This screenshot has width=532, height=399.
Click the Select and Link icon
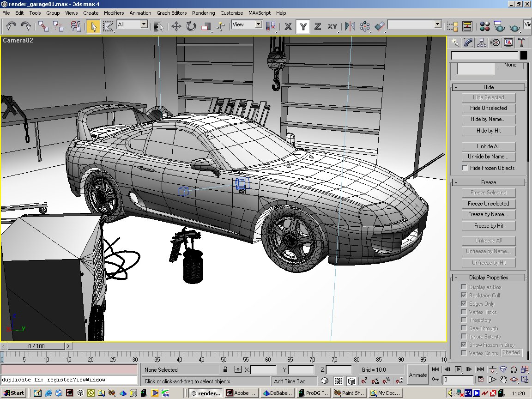pyautogui.click(x=43, y=26)
